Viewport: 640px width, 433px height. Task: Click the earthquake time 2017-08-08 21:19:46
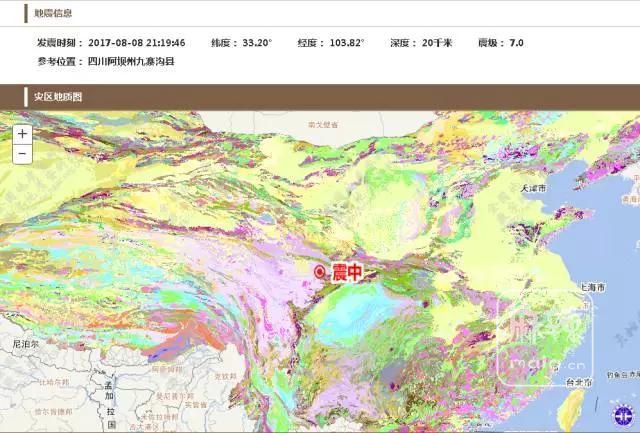(x=136, y=43)
